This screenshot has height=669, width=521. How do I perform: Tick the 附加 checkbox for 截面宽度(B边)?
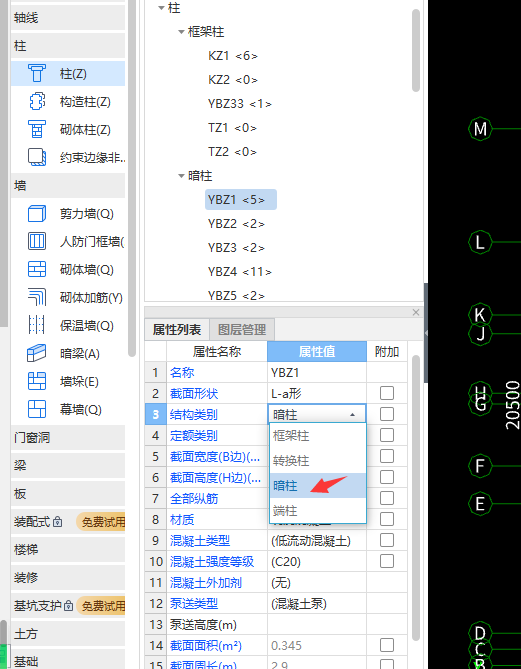pyautogui.click(x=387, y=456)
